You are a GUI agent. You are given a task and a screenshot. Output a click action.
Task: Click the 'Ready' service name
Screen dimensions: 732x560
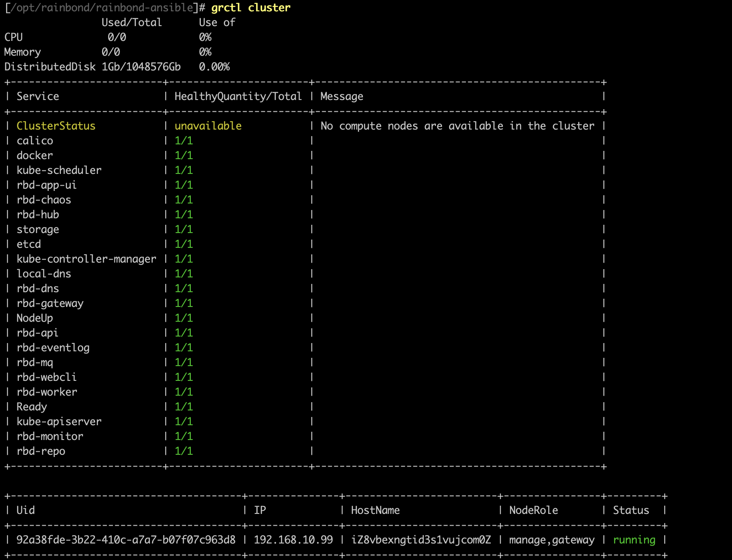coord(32,407)
